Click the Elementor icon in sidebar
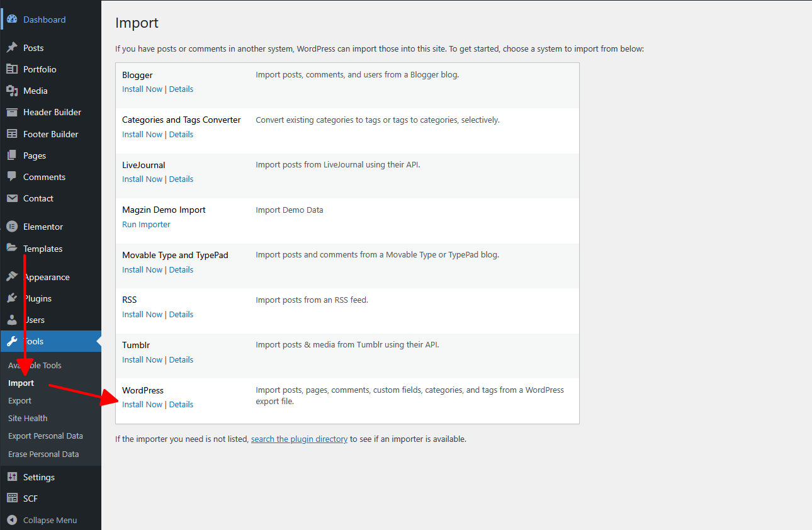 [x=12, y=227]
